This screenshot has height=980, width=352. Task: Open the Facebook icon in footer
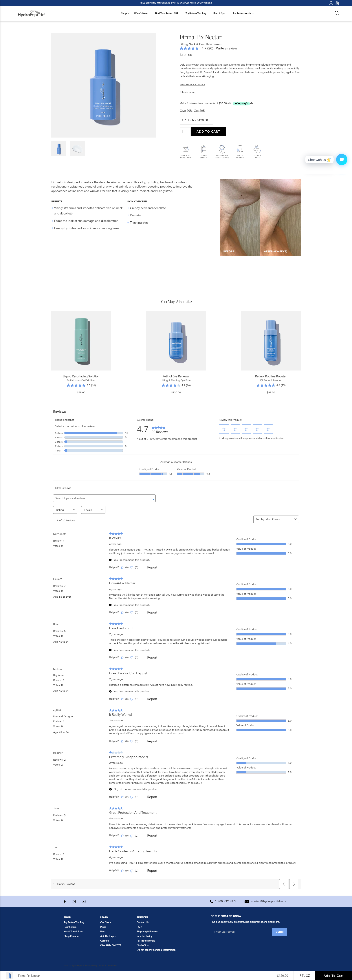click(65, 901)
